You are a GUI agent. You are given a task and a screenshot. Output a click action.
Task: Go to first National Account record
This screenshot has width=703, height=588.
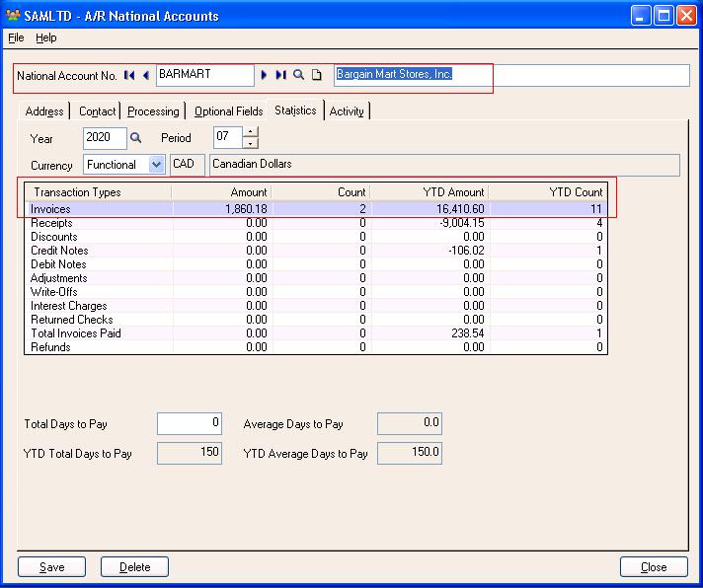[129, 75]
